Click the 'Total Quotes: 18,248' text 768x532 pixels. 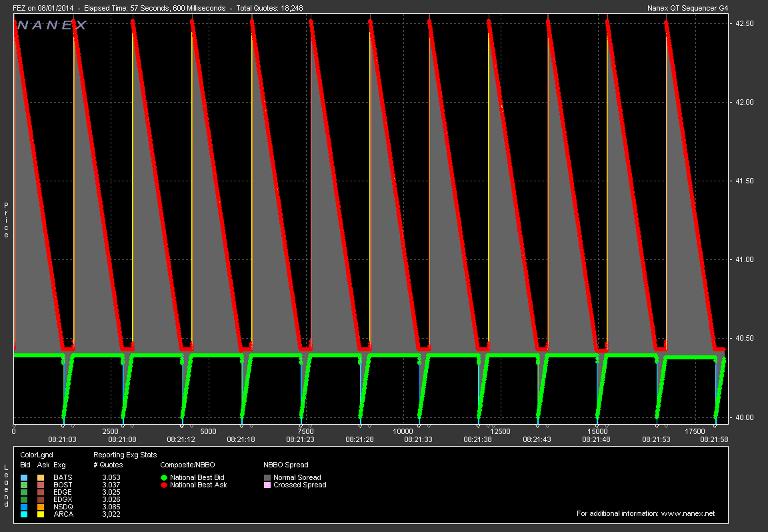coord(269,8)
